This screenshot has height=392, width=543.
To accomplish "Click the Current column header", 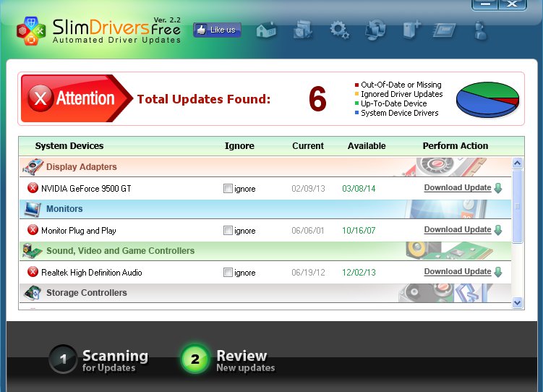I will click(308, 146).
